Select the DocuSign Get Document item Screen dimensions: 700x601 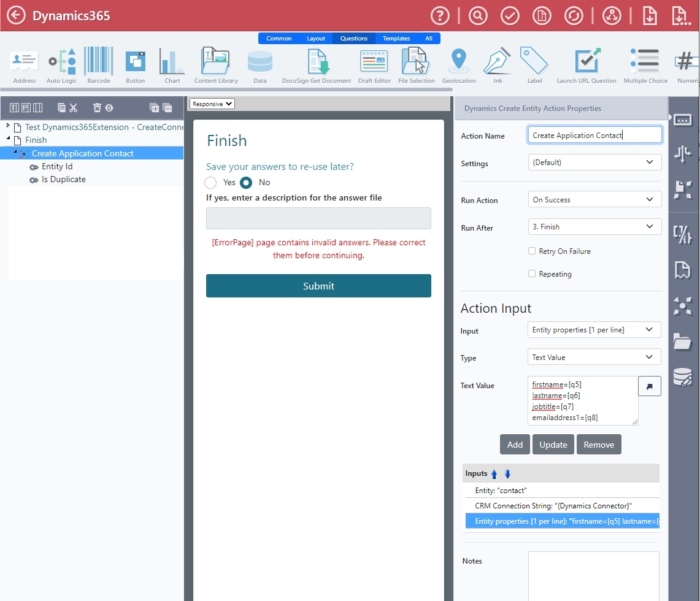pyautogui.click(x=317, y=66)
